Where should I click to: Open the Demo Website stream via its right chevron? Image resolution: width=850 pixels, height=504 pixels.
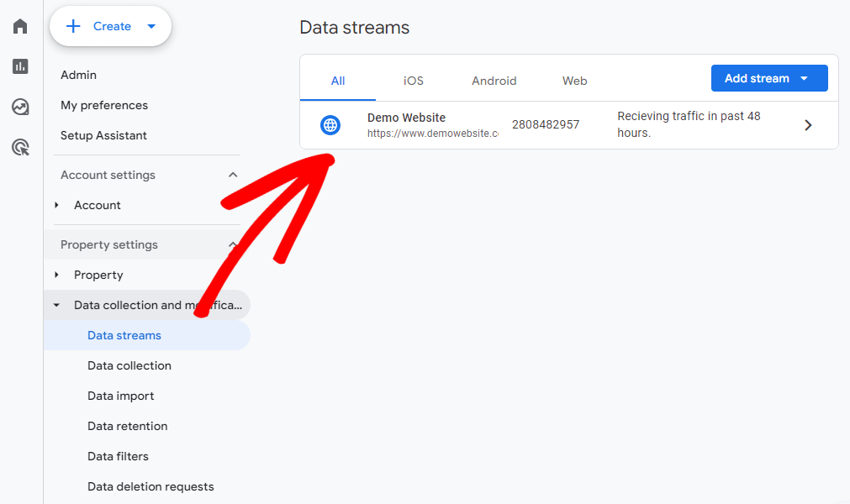pos(808,124)
